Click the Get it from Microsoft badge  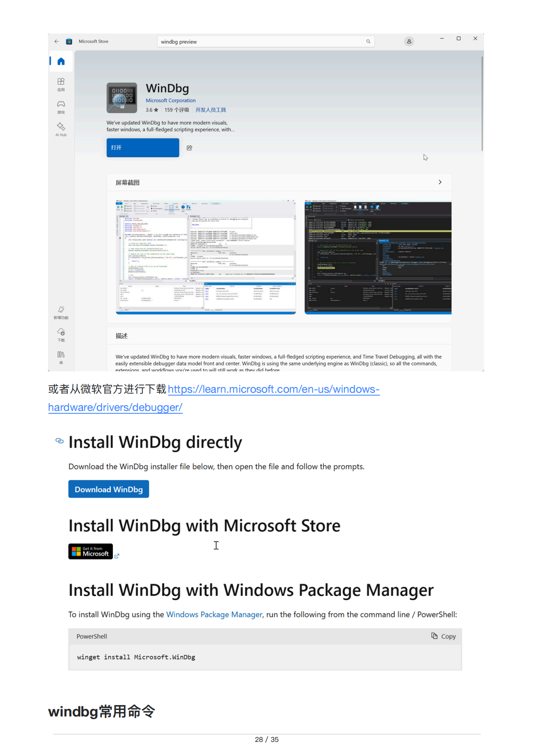pos(90,551)
